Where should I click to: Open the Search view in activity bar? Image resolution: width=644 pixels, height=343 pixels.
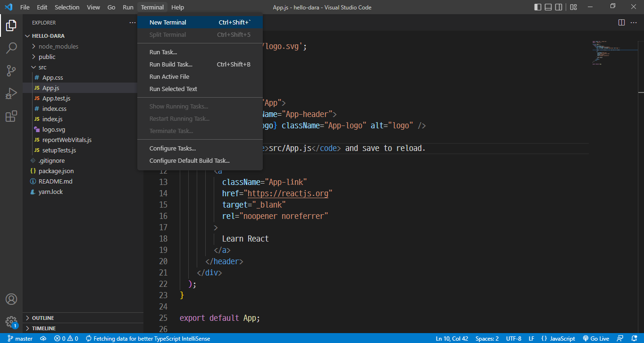click(11, 48)
